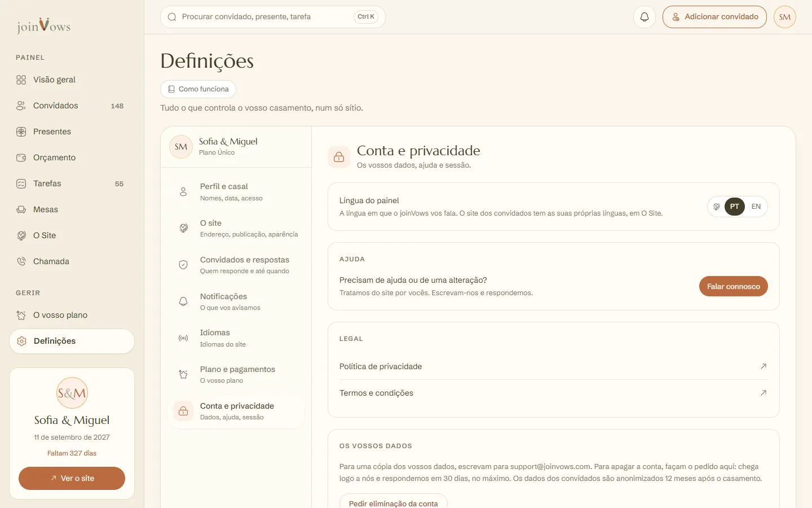The height and width of the screenshot is (508, 812).
Task: Click the search field for guests and tasks
Action: [273, 17]
